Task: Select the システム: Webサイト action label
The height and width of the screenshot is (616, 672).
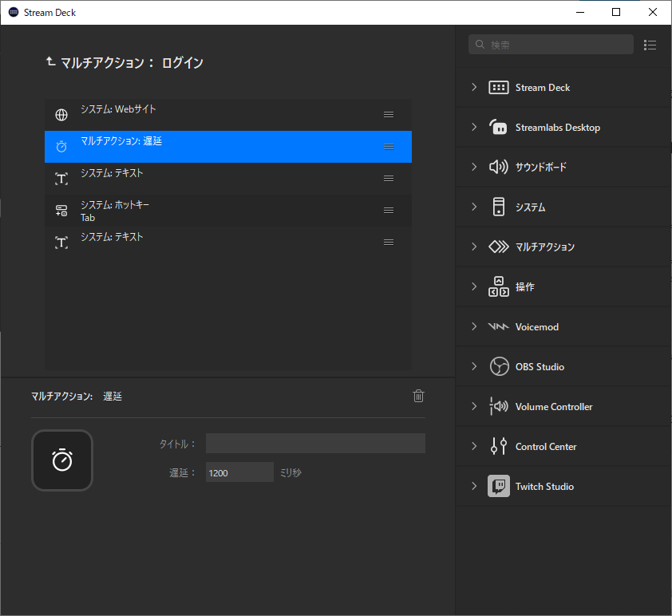Action: 118,109
